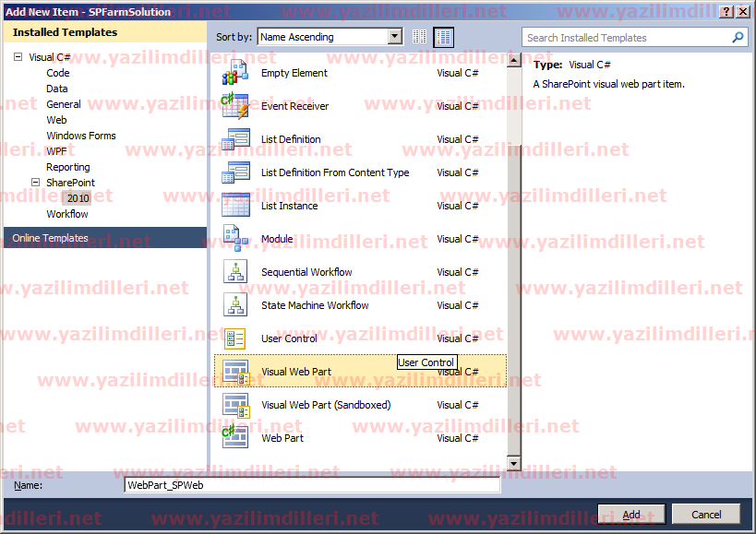Click the State Machine Workflow icon
This screenshot has width=756, height=534.
235,305
